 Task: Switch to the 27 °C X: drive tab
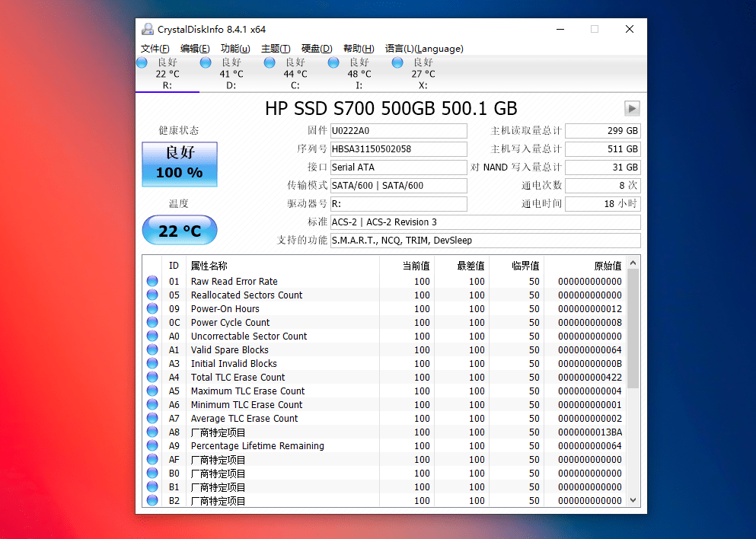coord(423,74)
